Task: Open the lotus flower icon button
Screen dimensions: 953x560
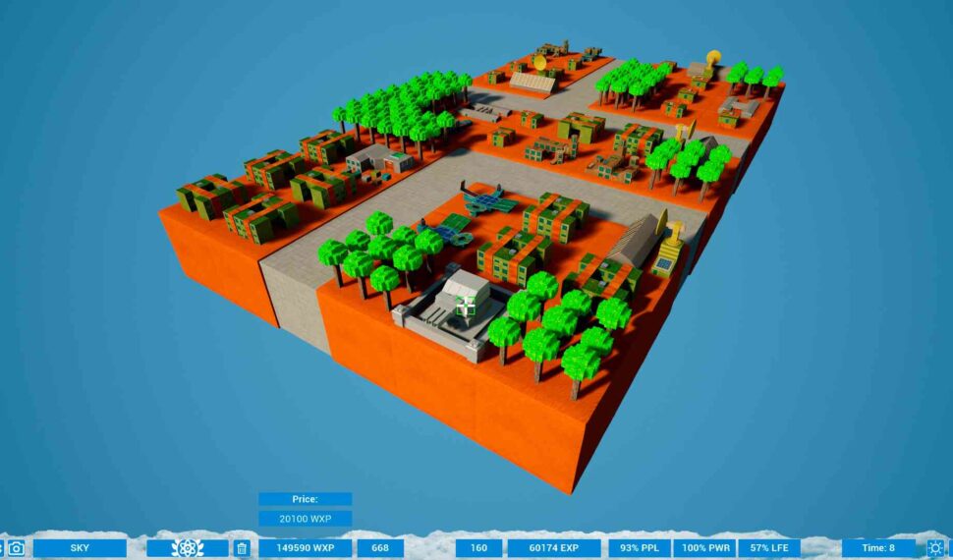Action: point(187,548)
